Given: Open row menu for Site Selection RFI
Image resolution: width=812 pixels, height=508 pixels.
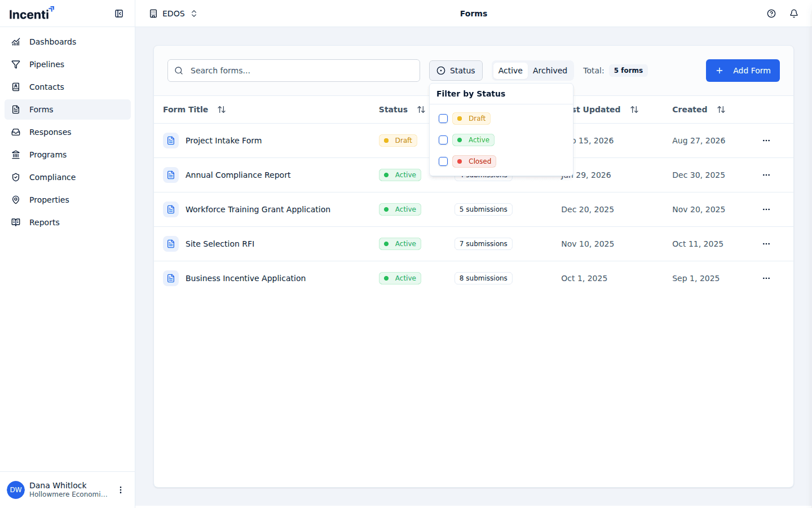Looking at the screenshot, I should coord(766,244).
